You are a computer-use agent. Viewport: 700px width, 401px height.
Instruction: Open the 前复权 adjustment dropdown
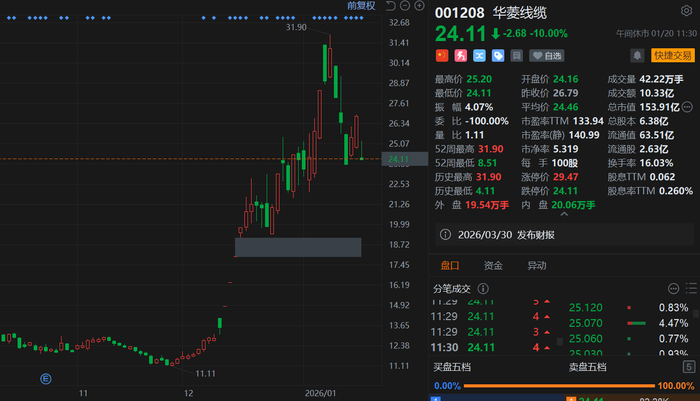[x=361, y=6]
